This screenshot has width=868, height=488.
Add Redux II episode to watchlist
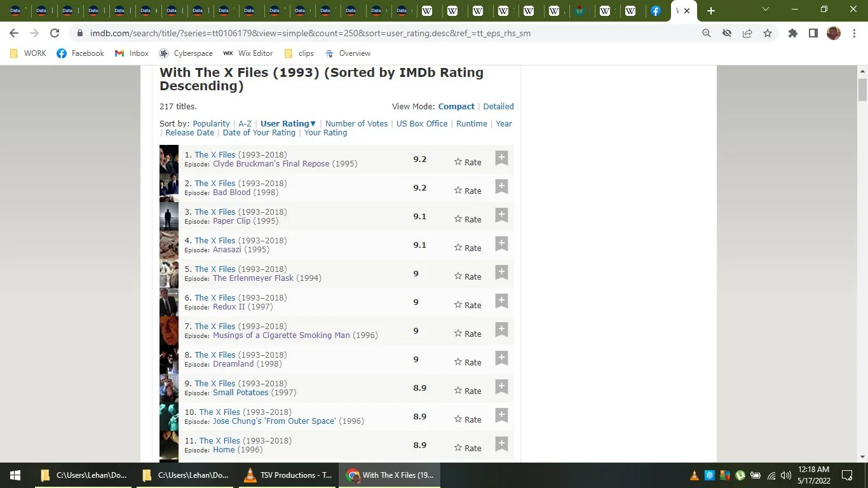click(501, 301)
